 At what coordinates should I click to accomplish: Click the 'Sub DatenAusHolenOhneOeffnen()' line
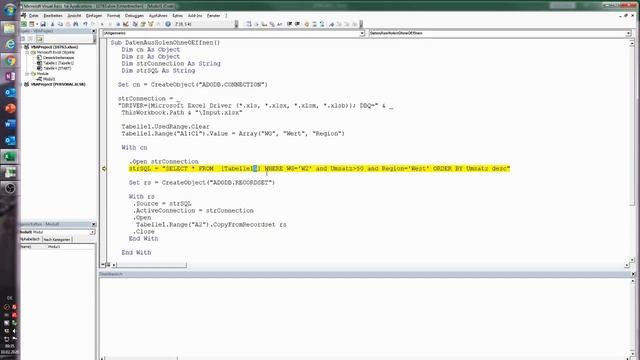pos(165,42)
